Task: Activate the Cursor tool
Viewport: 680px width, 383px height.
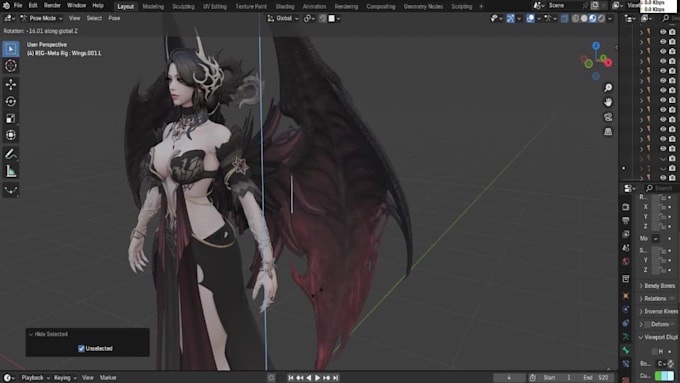Action: (x=11, y=66)
